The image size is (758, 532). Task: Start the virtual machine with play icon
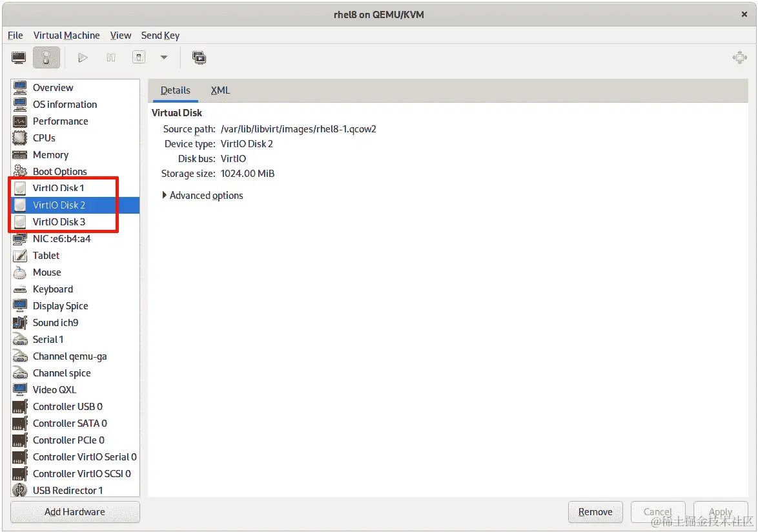point(83,58)
